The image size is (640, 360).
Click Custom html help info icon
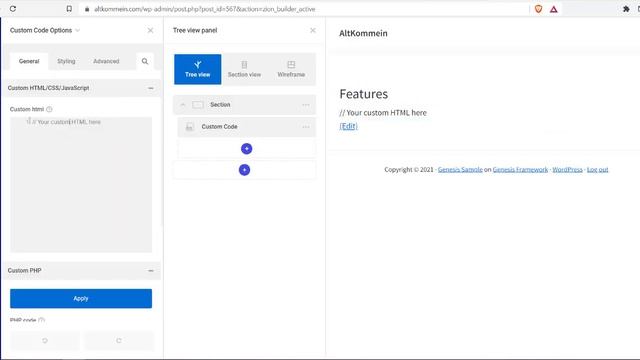pyautogui.click(x=49, y=109)
